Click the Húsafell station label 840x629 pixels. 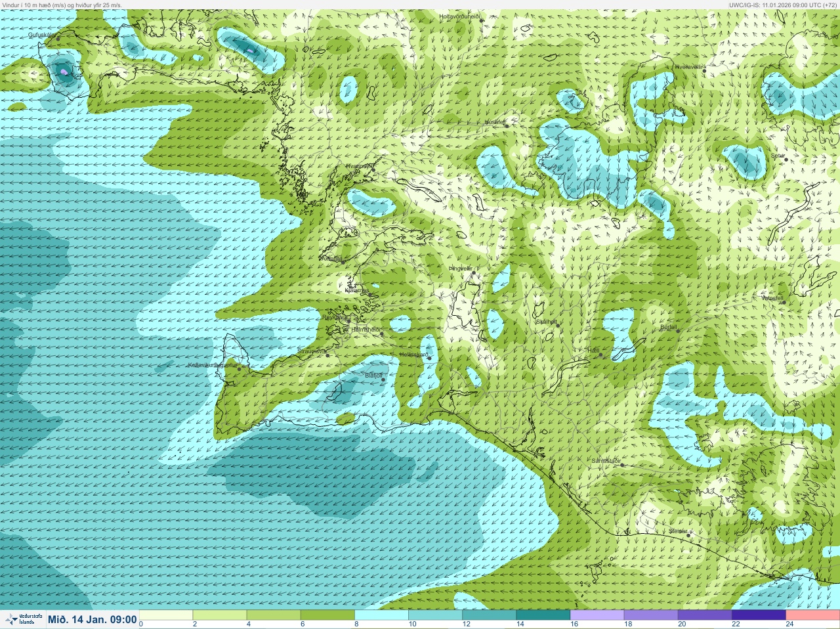point(495,122)
